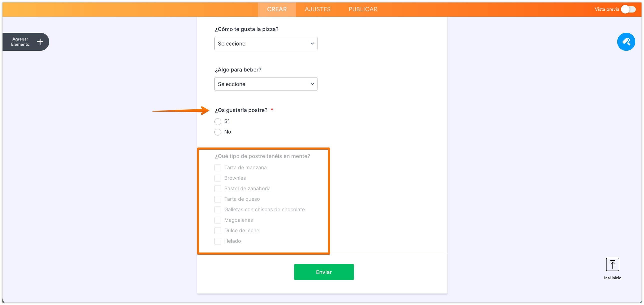
Task: Expand the pizza preference dropdown
Action: 266,43
